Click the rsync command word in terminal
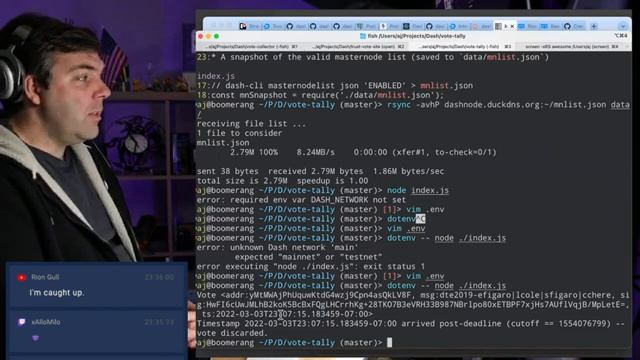Image resolution: width=640 pixels, height=360 pixels. click(x=399, y=105)
